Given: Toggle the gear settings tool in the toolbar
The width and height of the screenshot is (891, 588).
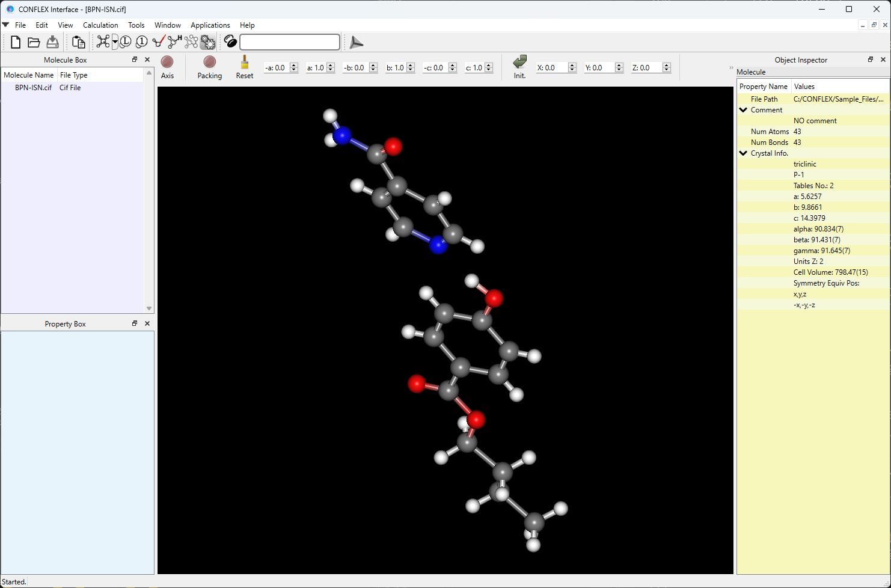Looking at the screenshot, I should point(208,41).
